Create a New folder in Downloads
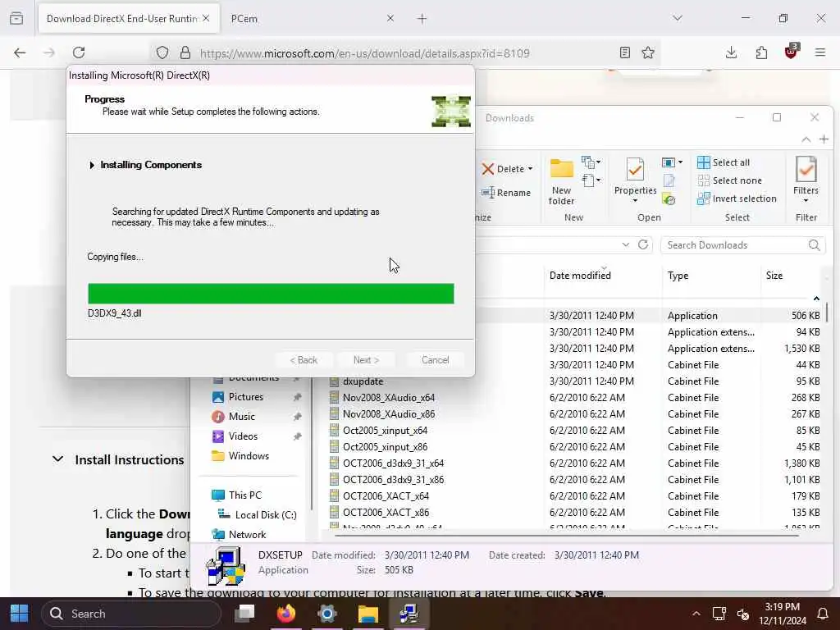The width and height of the screenshot is (840, 630). click(x=561, y=182)
